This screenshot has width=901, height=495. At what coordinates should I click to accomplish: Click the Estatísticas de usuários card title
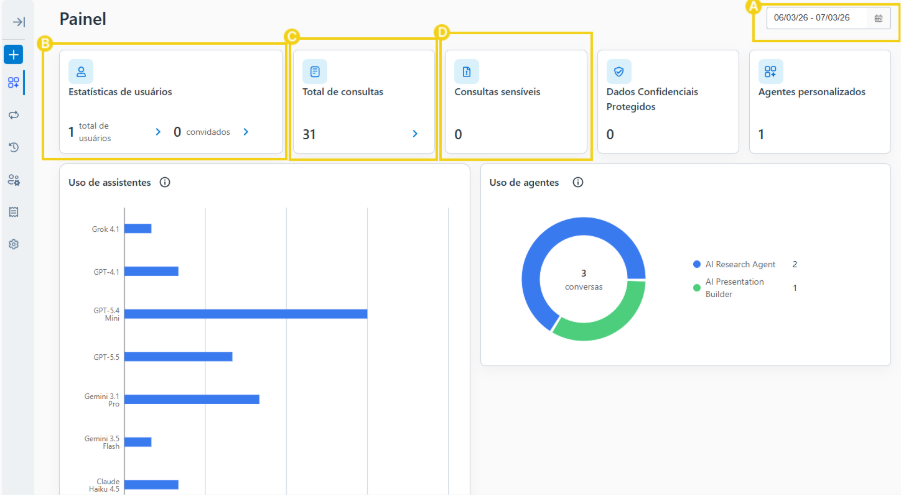pos(120,91)
